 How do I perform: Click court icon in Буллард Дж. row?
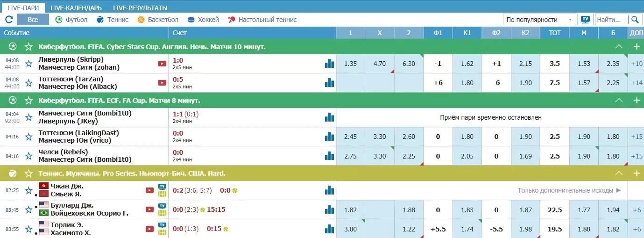163,213
